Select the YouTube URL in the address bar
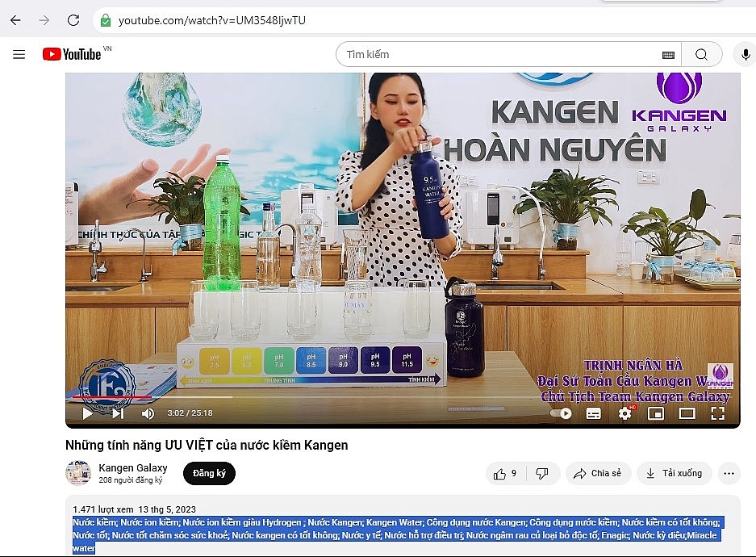The image size is (756, 557). [212, 20]
